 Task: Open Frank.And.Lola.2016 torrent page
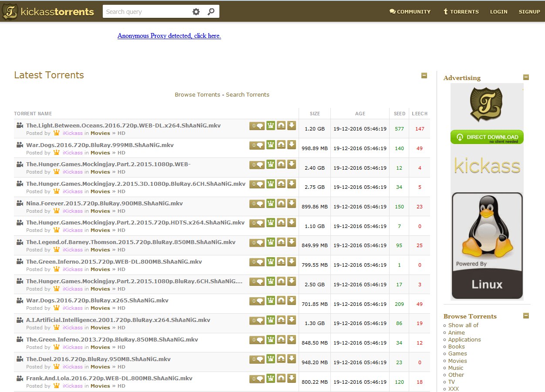click(x=109, y=378)
